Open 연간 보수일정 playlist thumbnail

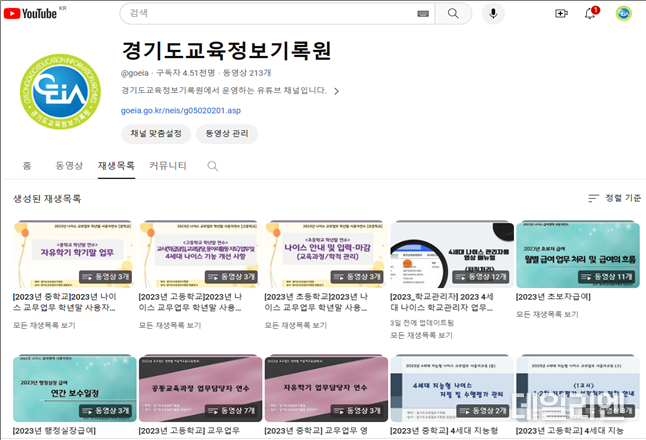[74, 388]
